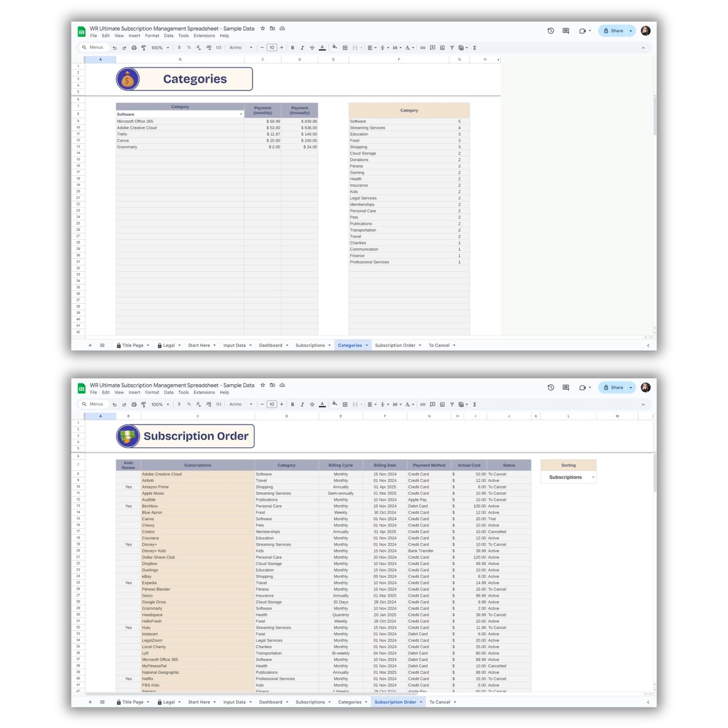Open comments in the Subscription Order sheet window

tap(566, 387)
